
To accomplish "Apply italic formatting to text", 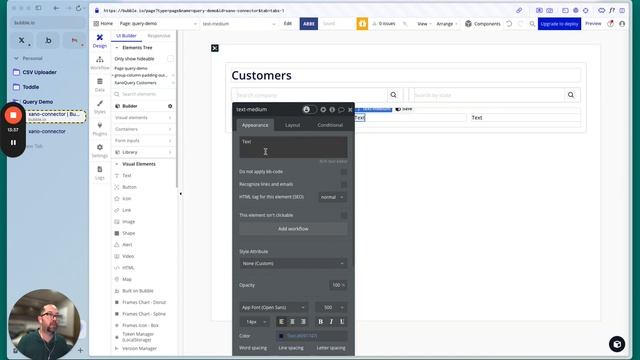I will 331,322.
